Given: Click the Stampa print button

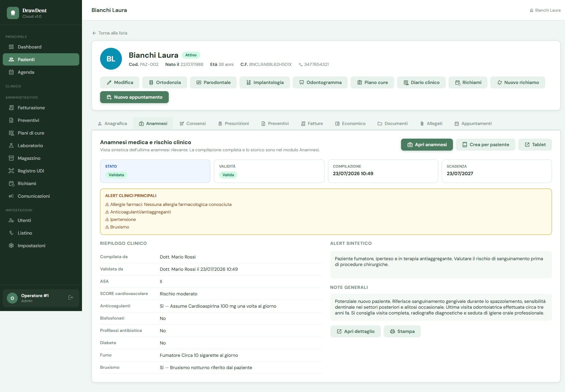Looking at the screenshot, I should click(x=402, y=332).
